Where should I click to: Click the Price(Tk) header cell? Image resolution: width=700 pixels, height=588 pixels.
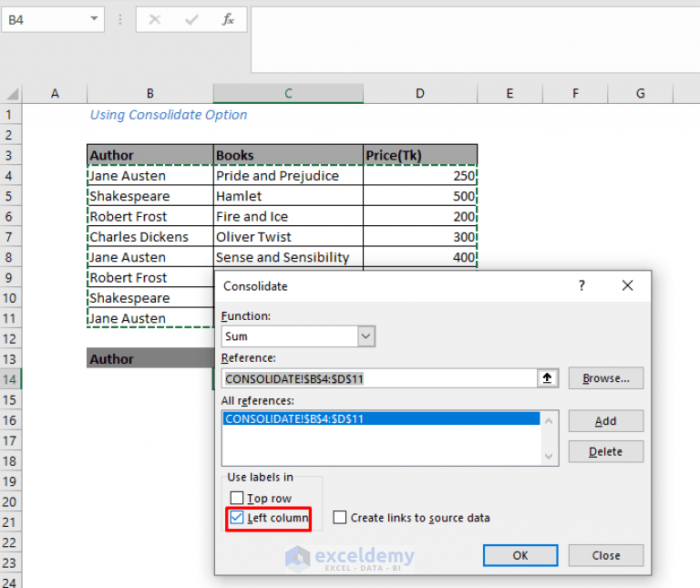[x=420, y=155]
